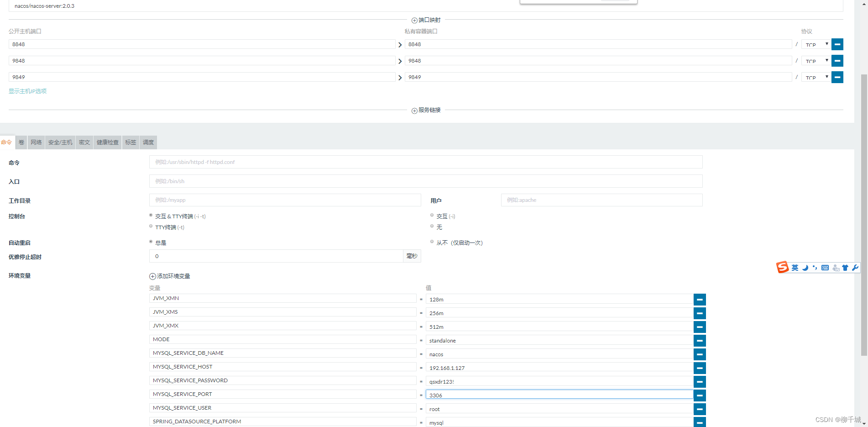Switch to the 命令 tab
This screenshot has height=427, width=868.
[7, 142]
